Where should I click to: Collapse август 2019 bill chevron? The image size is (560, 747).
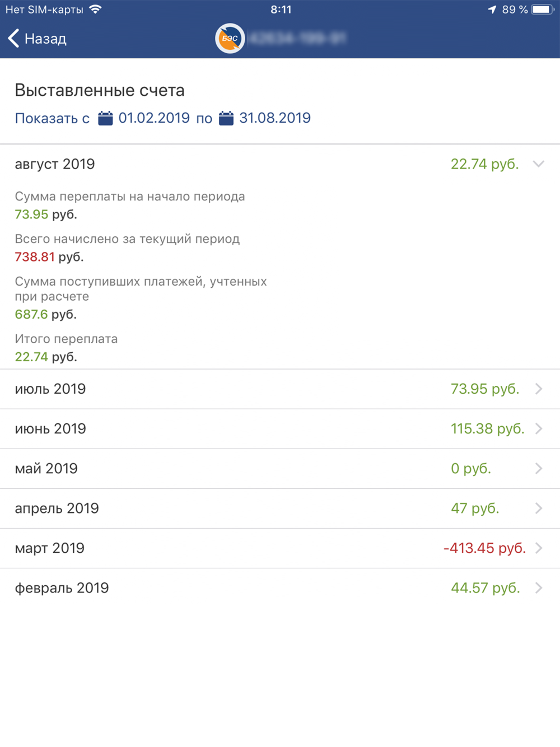click(x=539, y=164)
